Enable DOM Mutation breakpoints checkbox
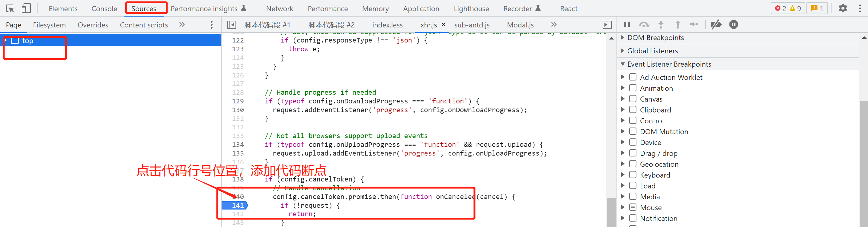This screenshot has width=868, height=227. pos(633,131)
